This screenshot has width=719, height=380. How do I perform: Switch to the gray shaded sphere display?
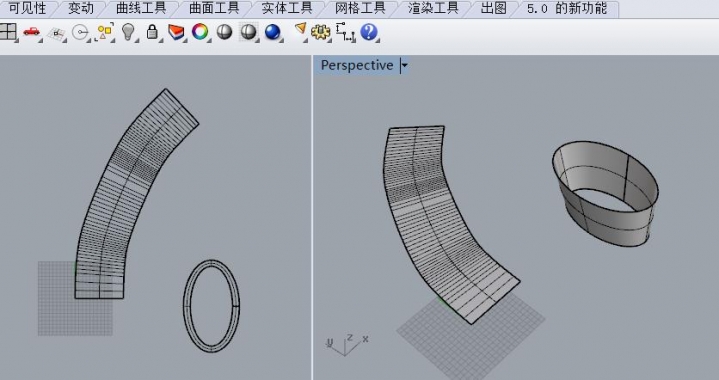click(224, 32)
